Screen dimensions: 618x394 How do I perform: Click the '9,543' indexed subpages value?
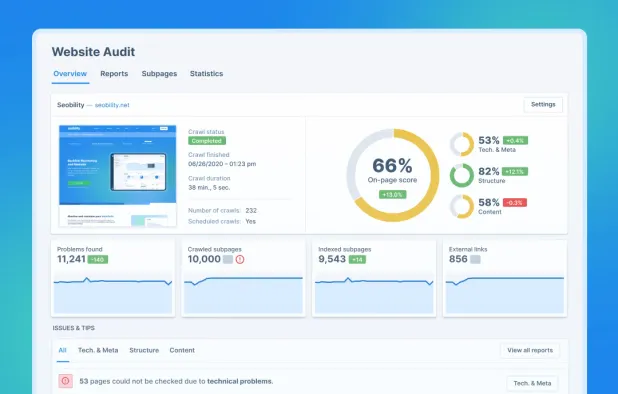point(332,259)
